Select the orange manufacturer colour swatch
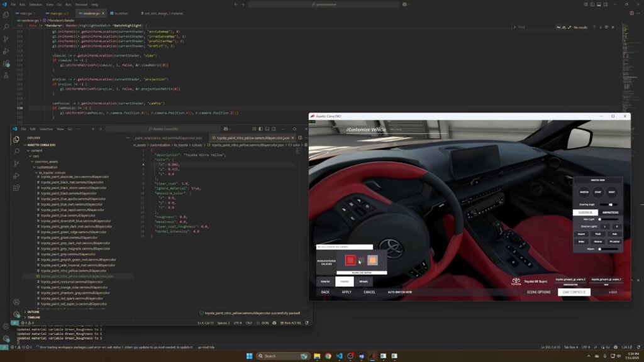The image size is (644, 362). (372, 260)
